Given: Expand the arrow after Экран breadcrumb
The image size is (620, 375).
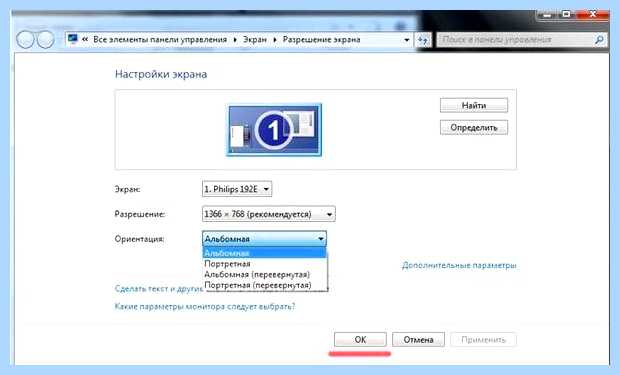Looking at the screenshot, I should [275, 40].
